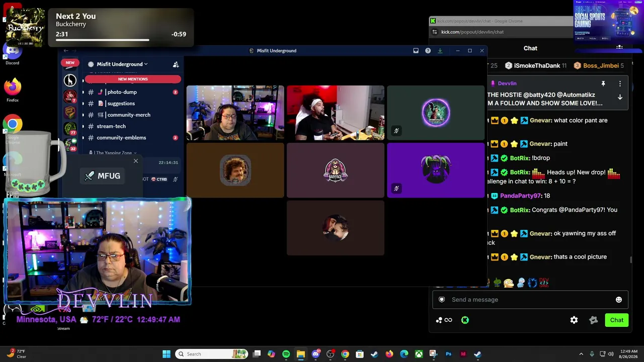Open the stream-tech channel
The width and height of the screenshot is (644, 362).
pyautogui.click(x=133, y=126)
